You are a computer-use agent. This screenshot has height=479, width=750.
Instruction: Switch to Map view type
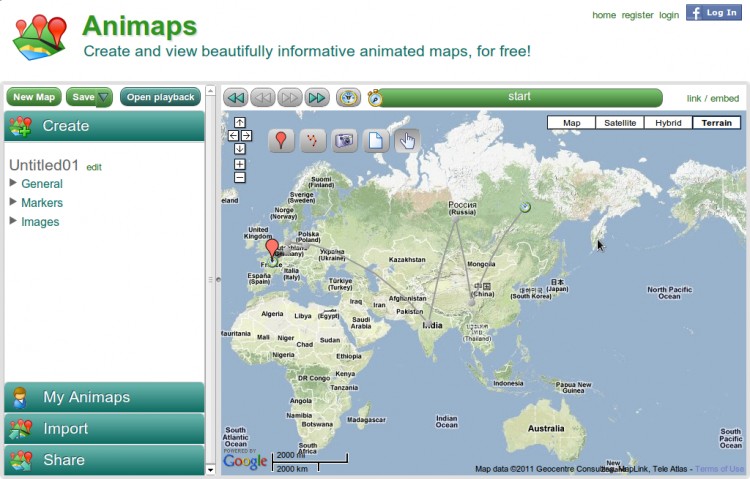[572, 123]
